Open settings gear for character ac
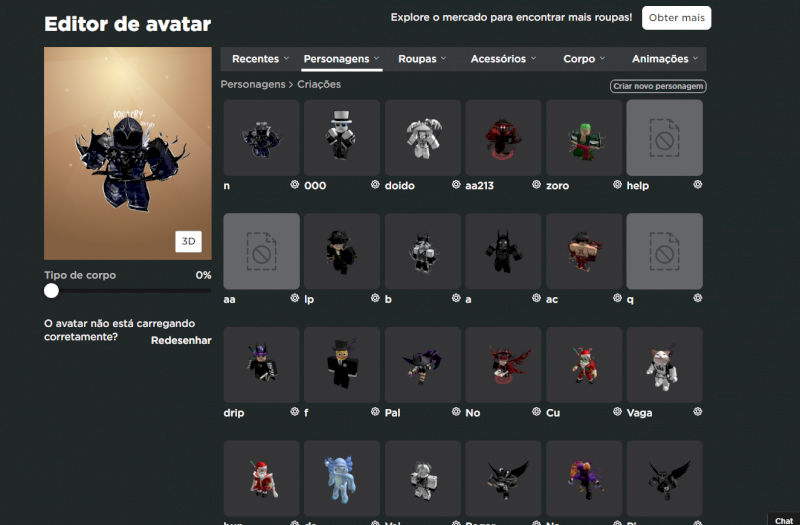Image resolution: width=800 pixels, height=525 pixels. [x=617, y=298]
